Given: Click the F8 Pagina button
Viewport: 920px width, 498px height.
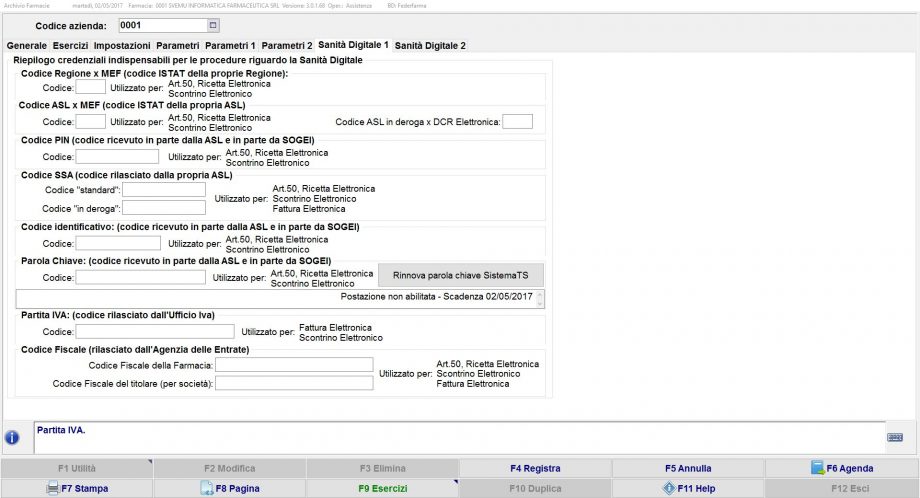Looking at the screenshot, I should (x=230, y=488).
